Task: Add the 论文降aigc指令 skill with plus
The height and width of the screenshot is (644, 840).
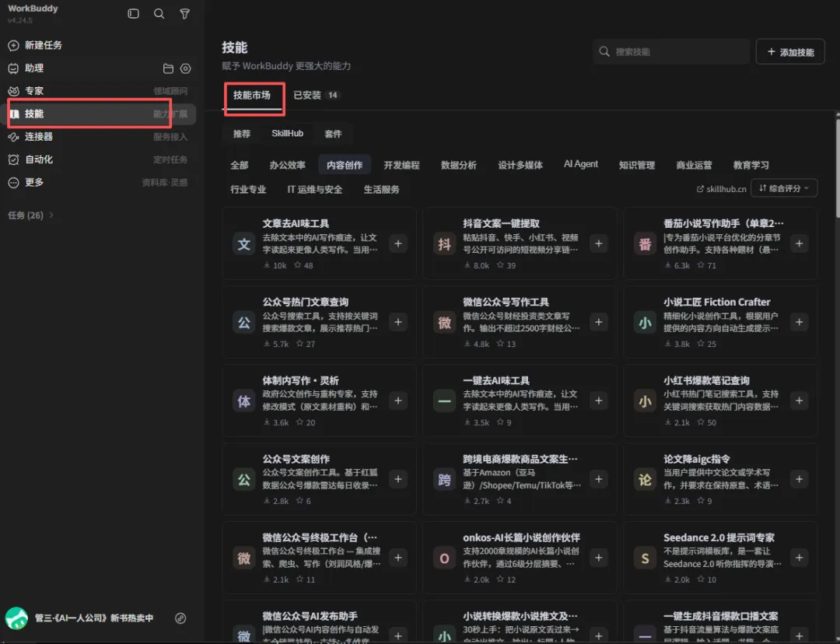Action: point(799,479)
